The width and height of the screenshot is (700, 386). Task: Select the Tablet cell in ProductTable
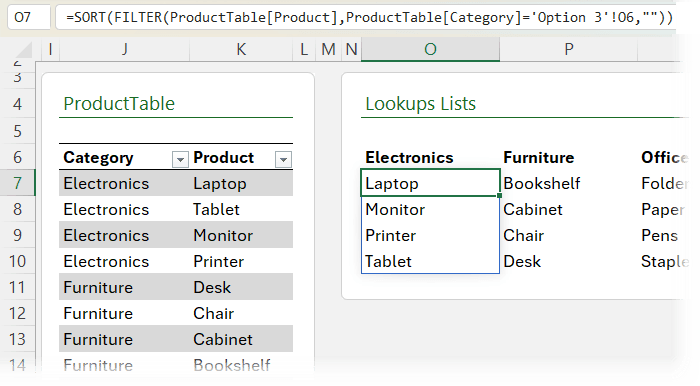click(241, 209)
